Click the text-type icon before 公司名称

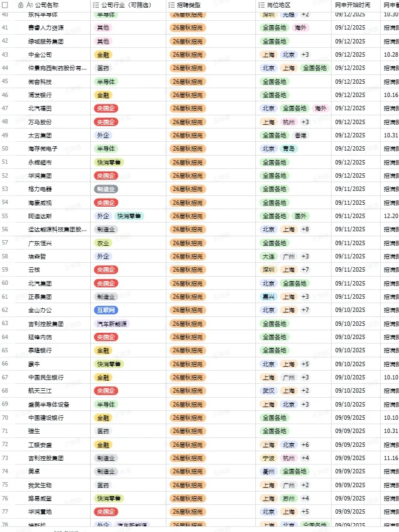click(x=30, y=5)
